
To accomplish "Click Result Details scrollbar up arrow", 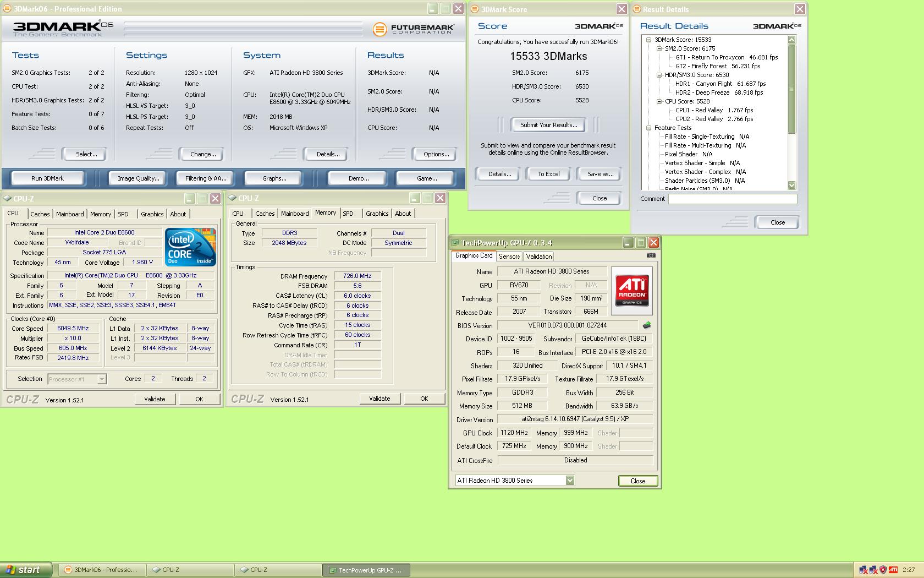I will coord(792,40).
